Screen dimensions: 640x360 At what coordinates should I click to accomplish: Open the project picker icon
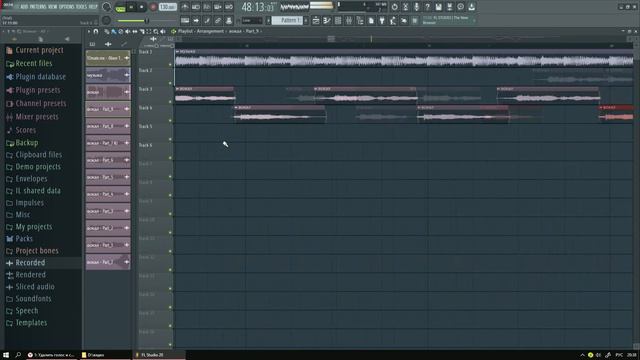pos(371,20)
